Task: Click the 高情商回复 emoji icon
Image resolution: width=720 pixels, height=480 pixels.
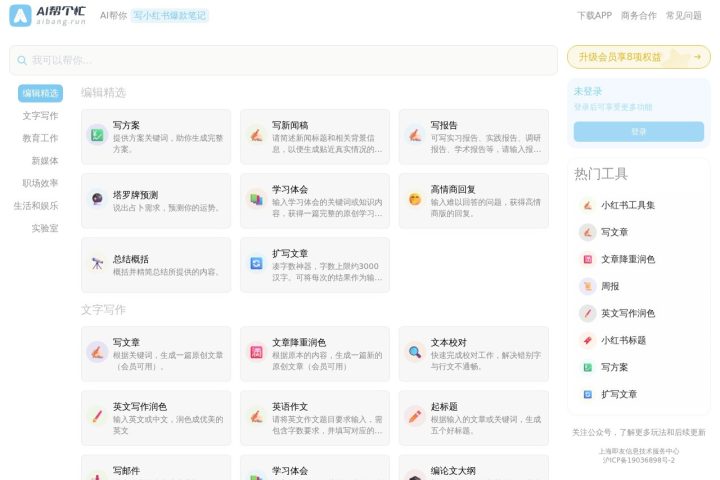Action: (x=415, y=199)
